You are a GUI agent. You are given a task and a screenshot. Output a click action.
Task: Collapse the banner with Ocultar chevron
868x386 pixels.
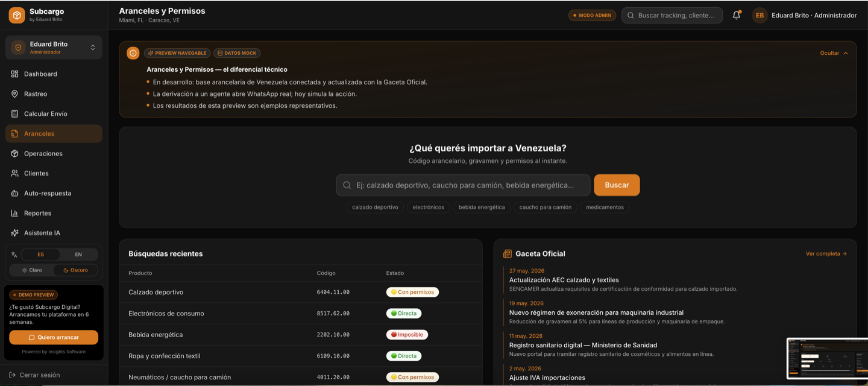[x=834, y=53]
